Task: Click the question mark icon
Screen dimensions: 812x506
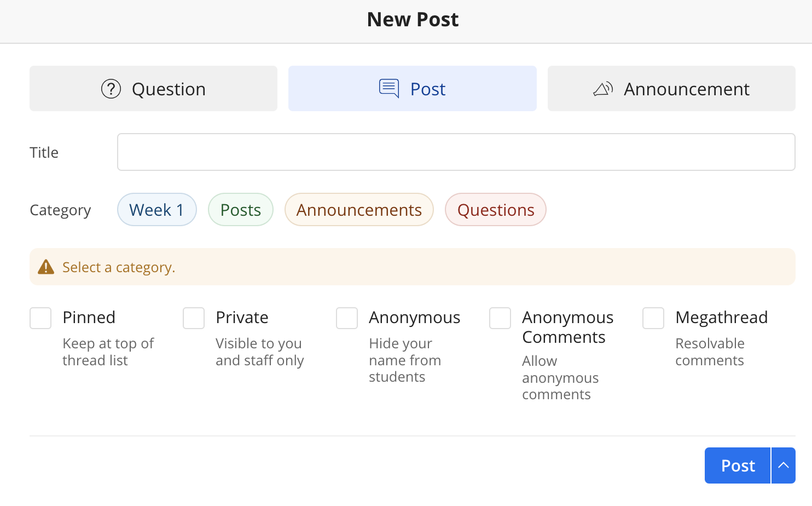Action: 111,89
